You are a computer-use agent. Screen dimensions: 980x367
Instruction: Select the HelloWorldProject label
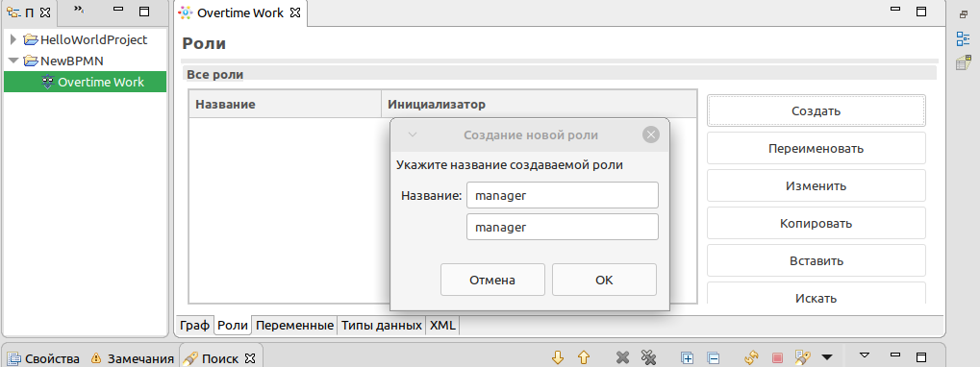click(x=93, y=40)
